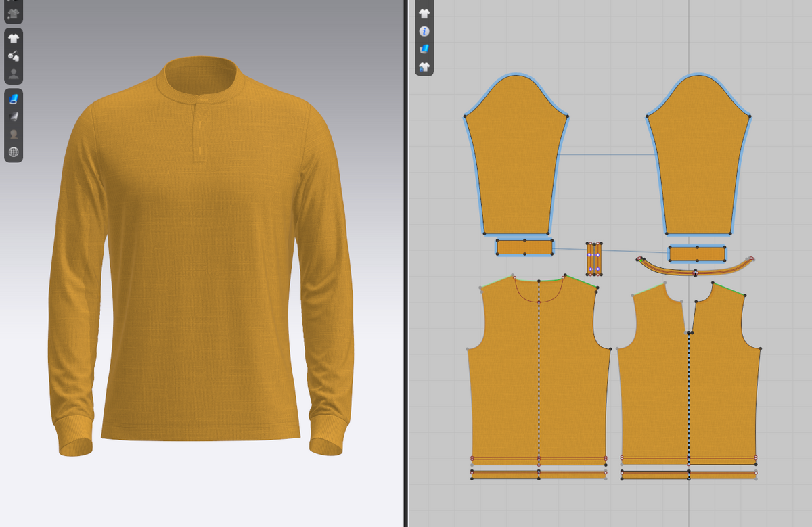The height and width of the screenshot is (527, 812).
Task: Select the bottom hem band under right bodice
Action: tap(689, 475)
